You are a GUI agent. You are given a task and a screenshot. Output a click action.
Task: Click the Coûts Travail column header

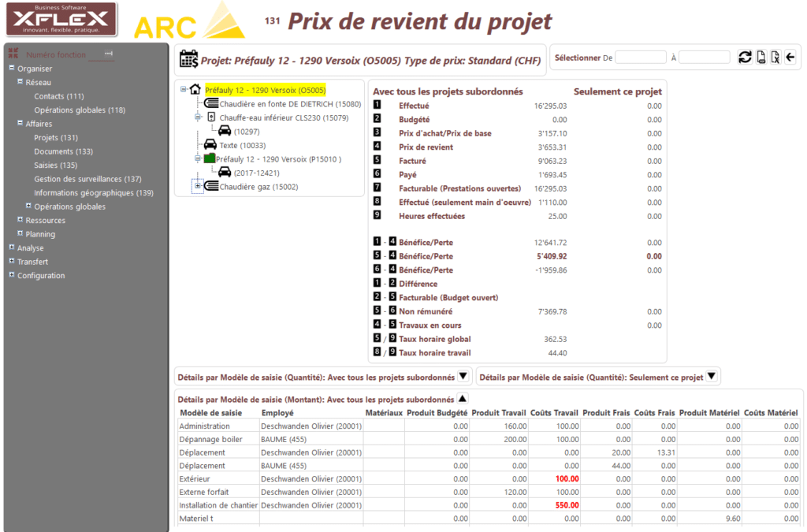click(x=554, y=413)
